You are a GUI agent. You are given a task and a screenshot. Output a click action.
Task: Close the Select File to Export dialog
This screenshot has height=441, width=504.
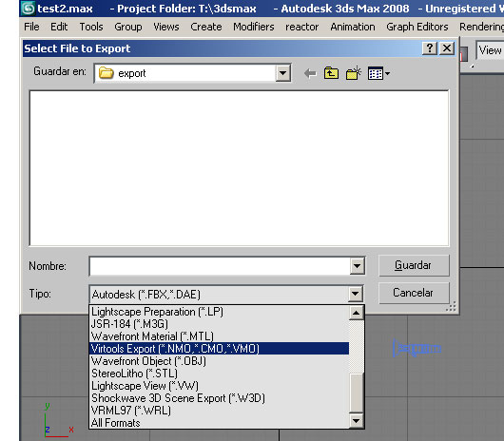click(447, 48)
